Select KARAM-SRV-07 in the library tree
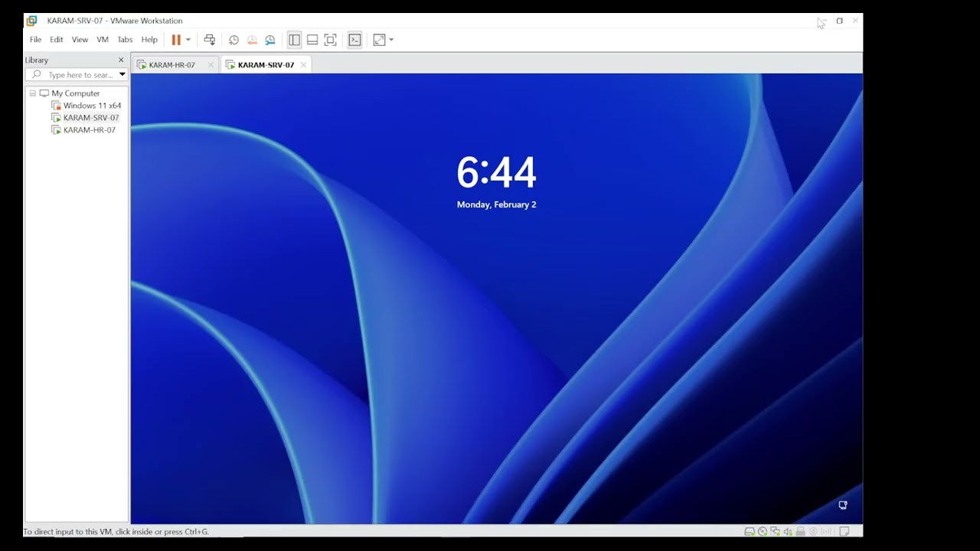 [90, 118]
